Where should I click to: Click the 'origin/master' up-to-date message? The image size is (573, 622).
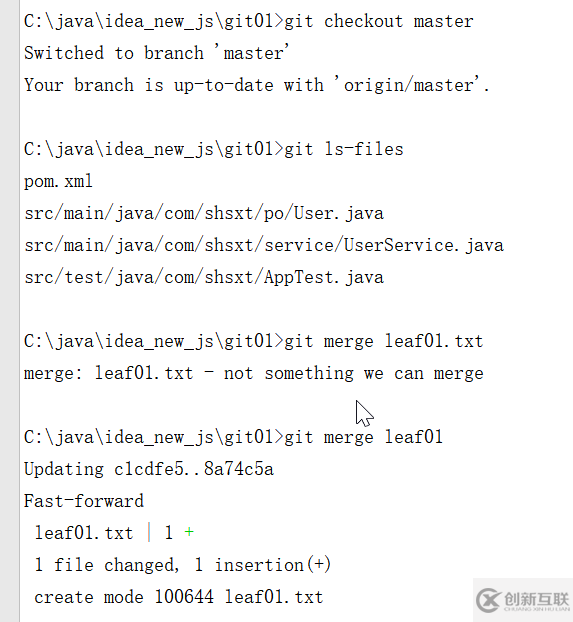click(x=257, y=85)
